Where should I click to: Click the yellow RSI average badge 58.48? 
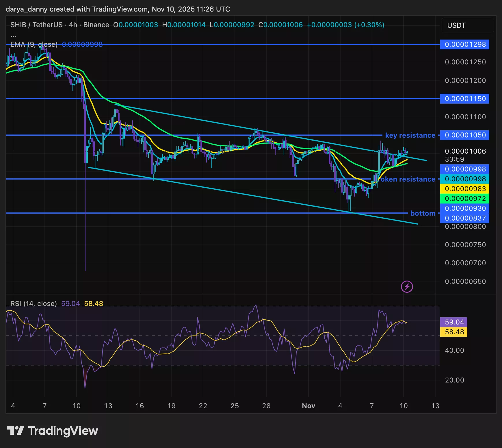[454, 332]
